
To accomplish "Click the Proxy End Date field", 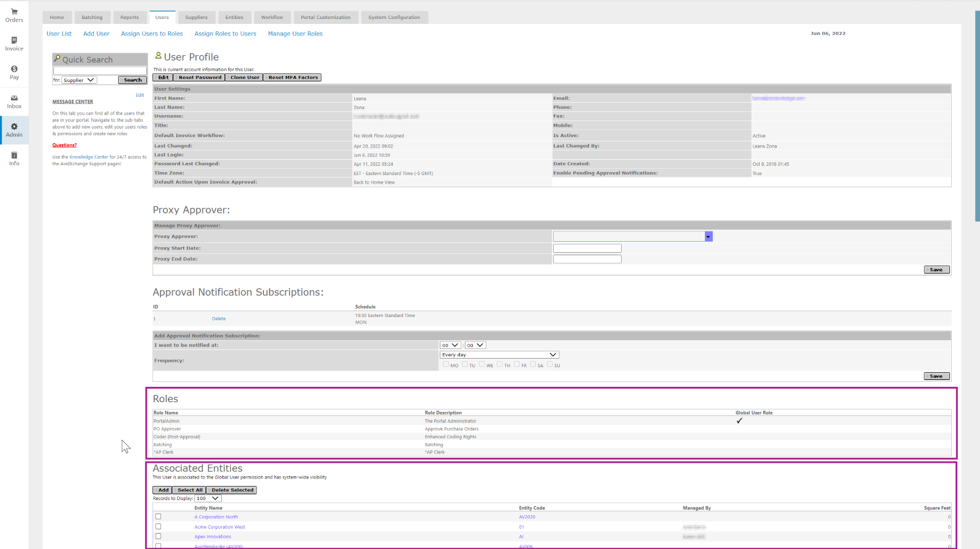I will point(587,260).
